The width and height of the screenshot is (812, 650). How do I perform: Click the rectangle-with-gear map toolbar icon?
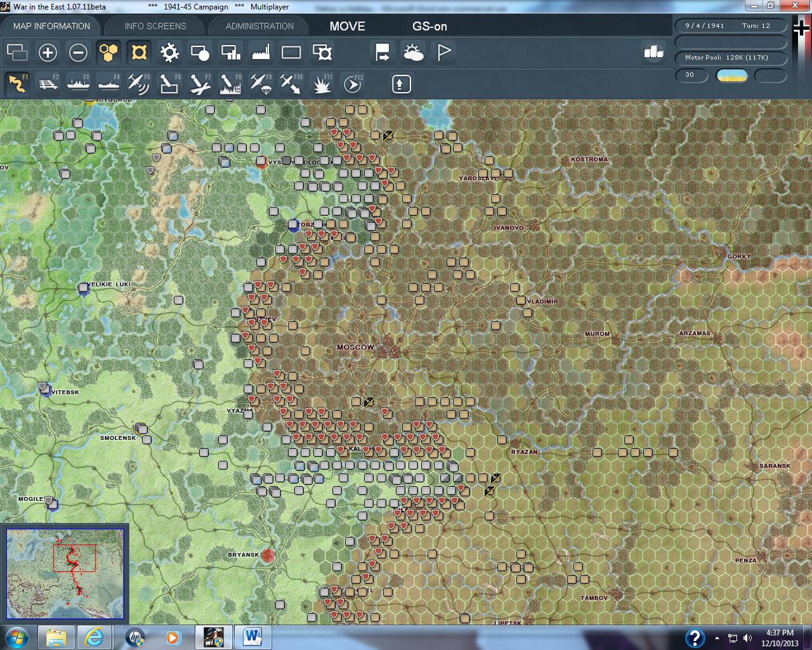(322, 52)
